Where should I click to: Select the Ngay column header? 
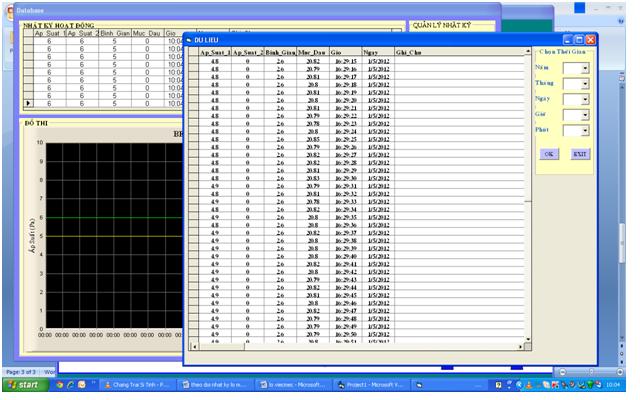371,52
